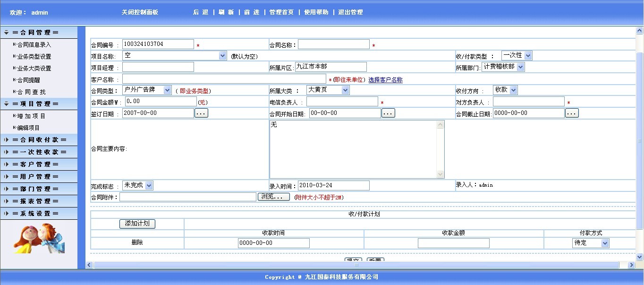Screen dimensions: 644x285
Task: Open the 付款方式 dropdown showing 待定
Action: click(x=605, y=243)
